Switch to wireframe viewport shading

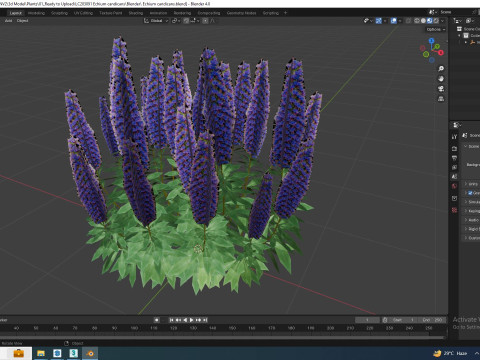tap(417, 21)
